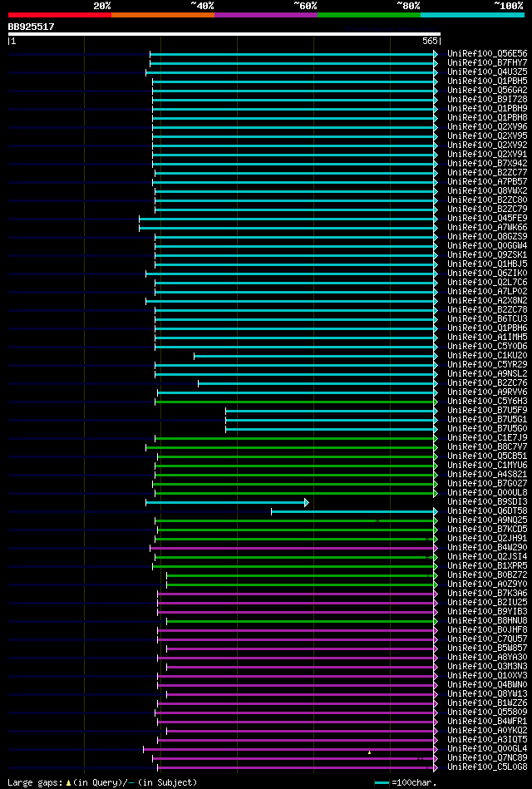Click the purple ~60% identity legend segment

click(266, 15)
